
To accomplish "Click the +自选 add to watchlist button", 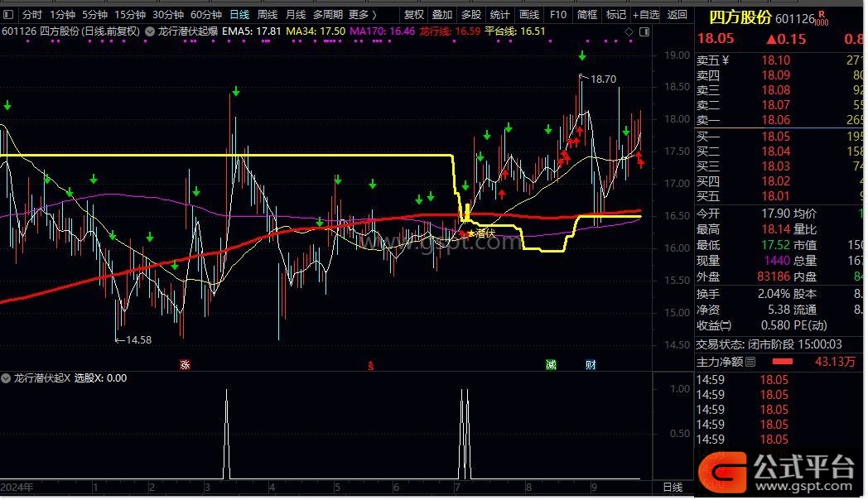I will coord(645,14).
